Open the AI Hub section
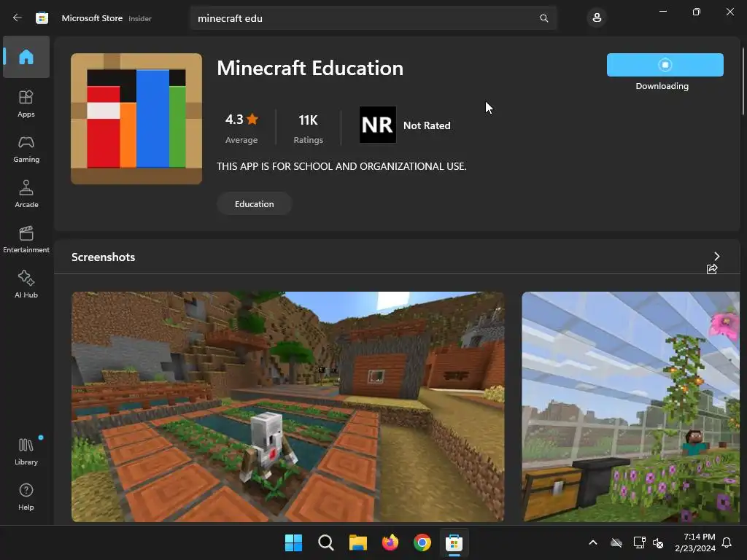Screen dimensions: 747x560 [26, 284]
